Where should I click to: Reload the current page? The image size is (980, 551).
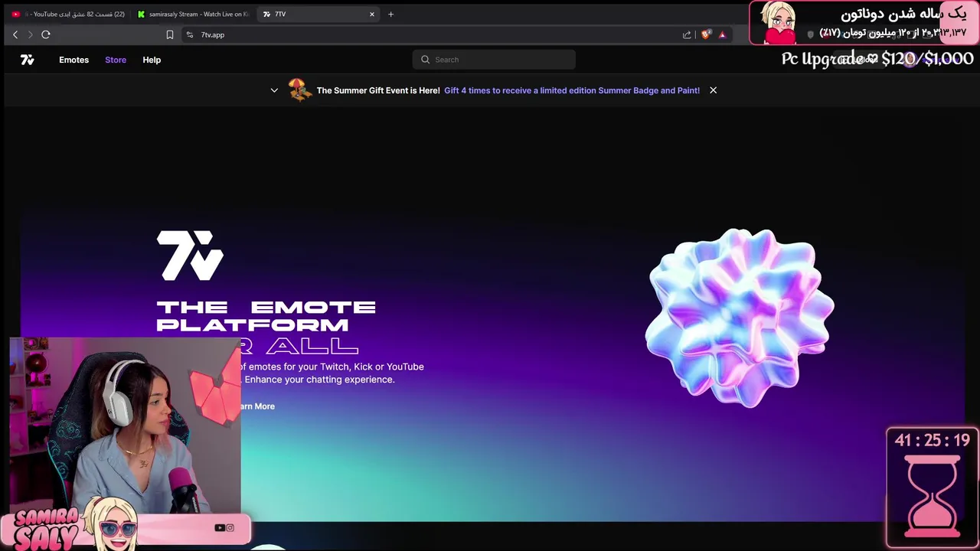(46, 34)
